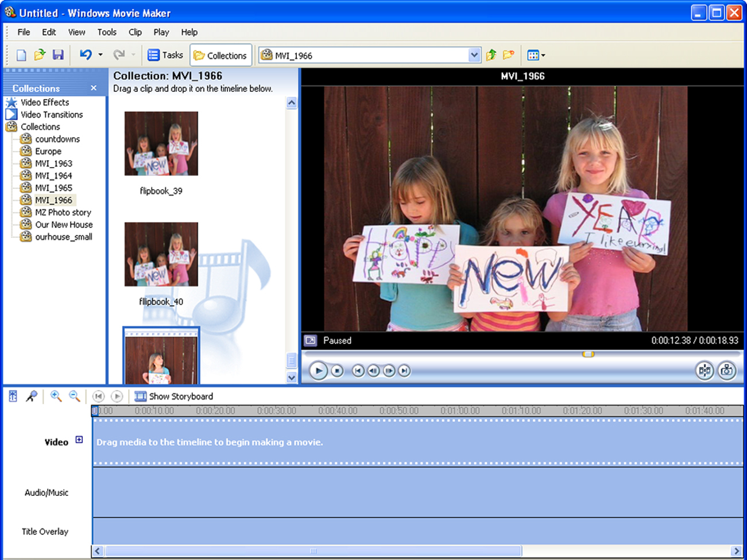
Task: Open the MVI_1966 collection dropdown
Action: pos(474,55)
